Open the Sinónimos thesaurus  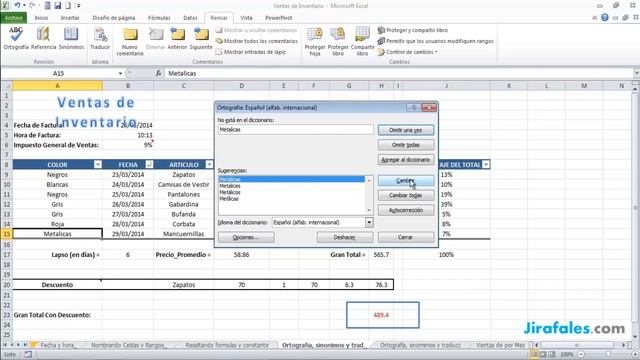pyautogui.click(x=71, y=38)
